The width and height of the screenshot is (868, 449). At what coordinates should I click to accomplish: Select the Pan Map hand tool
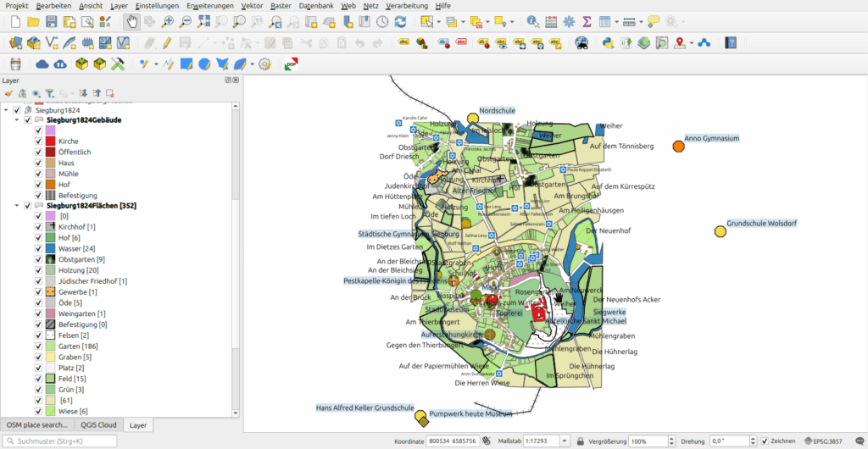point(131,21)
